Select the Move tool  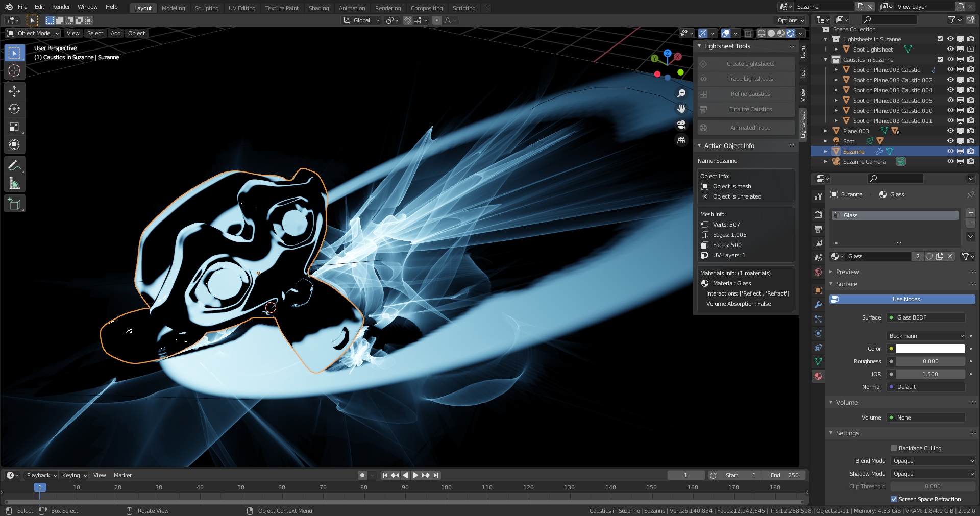14,91
